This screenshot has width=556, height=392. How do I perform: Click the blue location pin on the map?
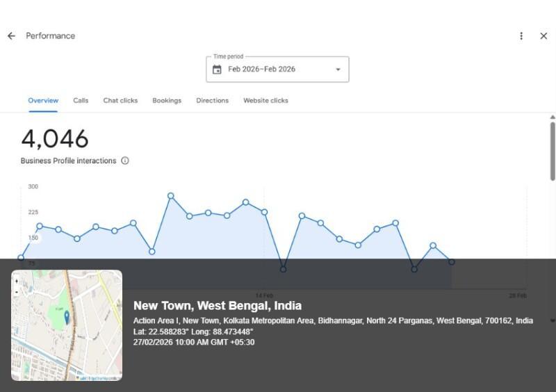[67, 317]
